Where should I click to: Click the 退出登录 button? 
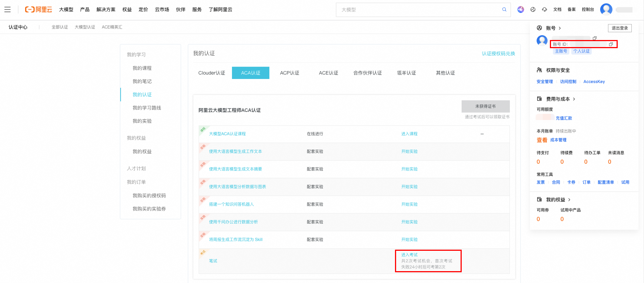point(620,28)
